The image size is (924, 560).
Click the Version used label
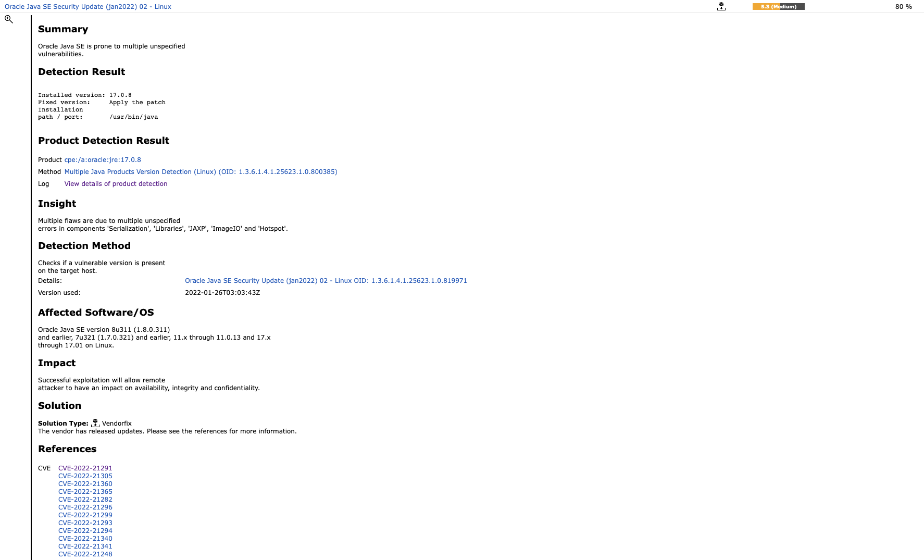(x=59, y=293)
